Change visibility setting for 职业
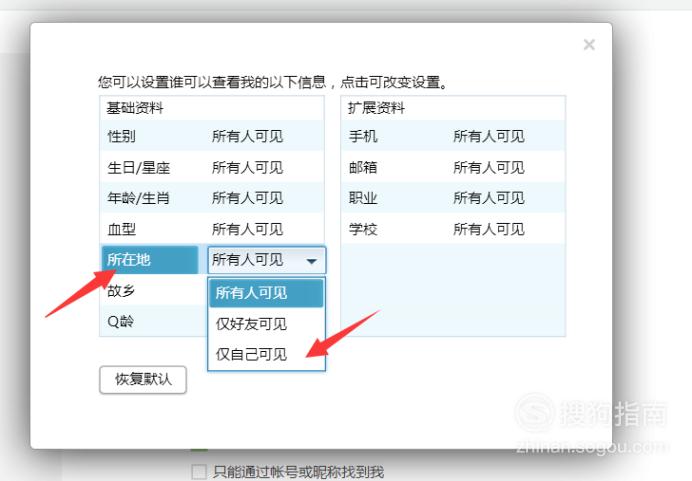Viewport: 692px width, 481px height. tap(489, 198)
